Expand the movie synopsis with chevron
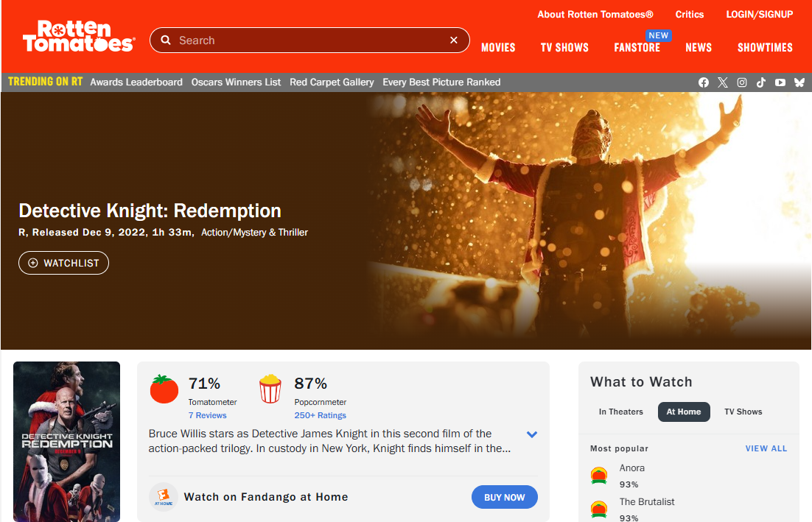This screenshot has height=522, width=812. click(x=532, y=434)
